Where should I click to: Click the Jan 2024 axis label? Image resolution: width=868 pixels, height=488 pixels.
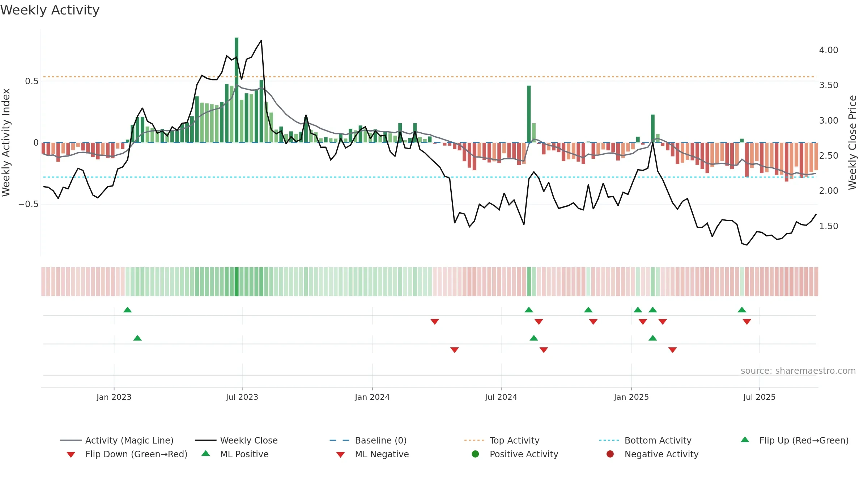pyautogui.click(x=372, y=397)
